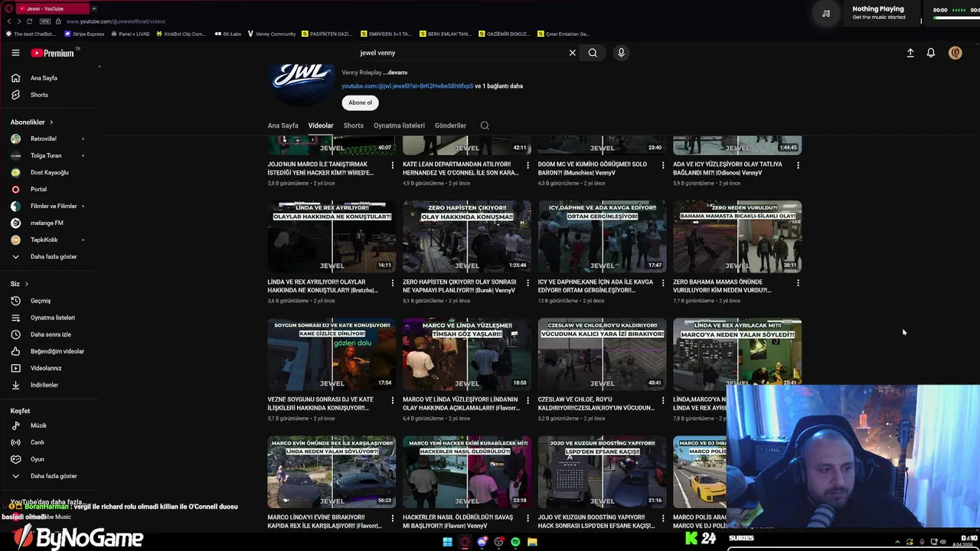Open the YouTube hamburger guide menu
Screen dimensions: 980x551
tap(15, 53)
